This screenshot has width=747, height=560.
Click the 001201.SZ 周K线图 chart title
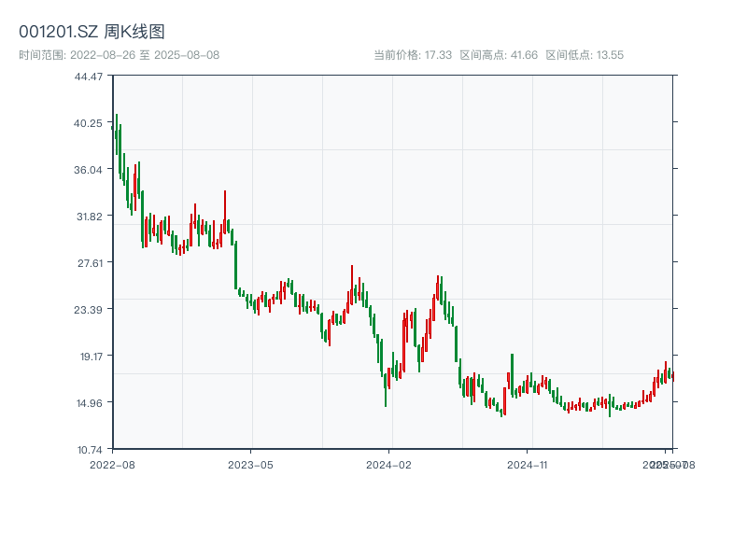coord(92,33)
